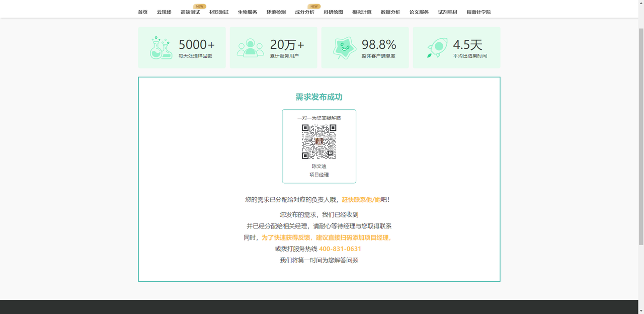
Task: Click the NEW badge above 成分分析
Action: (x=313, y=7)
